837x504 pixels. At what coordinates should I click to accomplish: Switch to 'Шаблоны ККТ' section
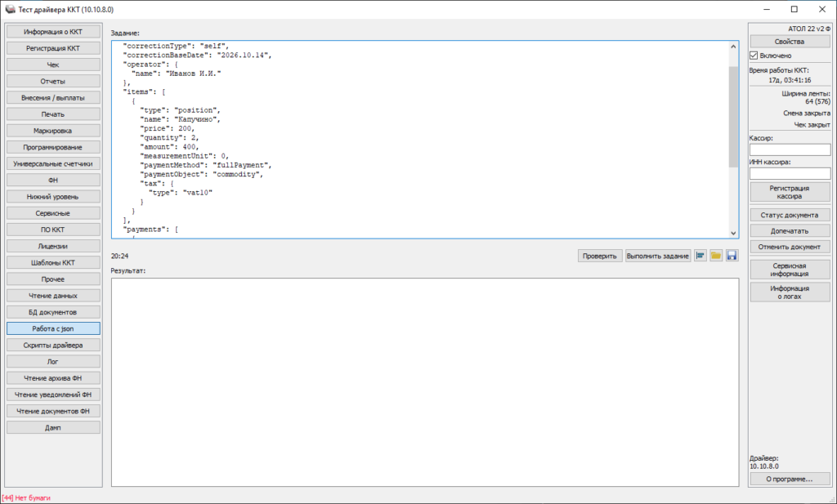point(53,264)
